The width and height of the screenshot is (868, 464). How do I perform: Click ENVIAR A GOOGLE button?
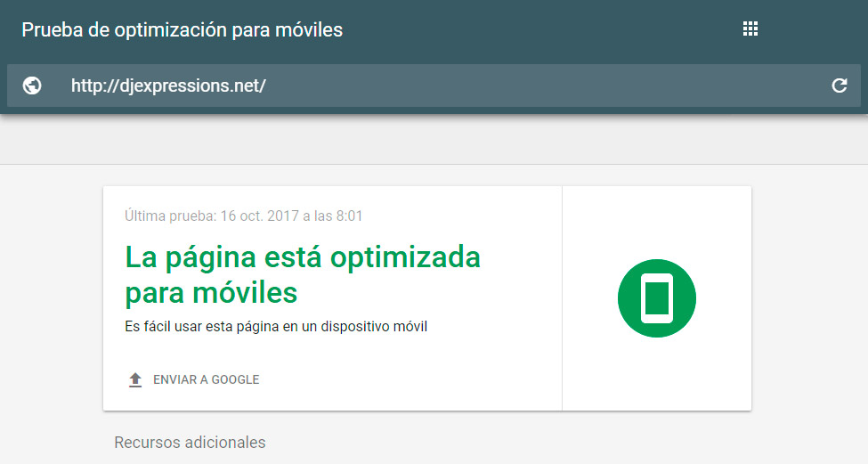point(194,379)
